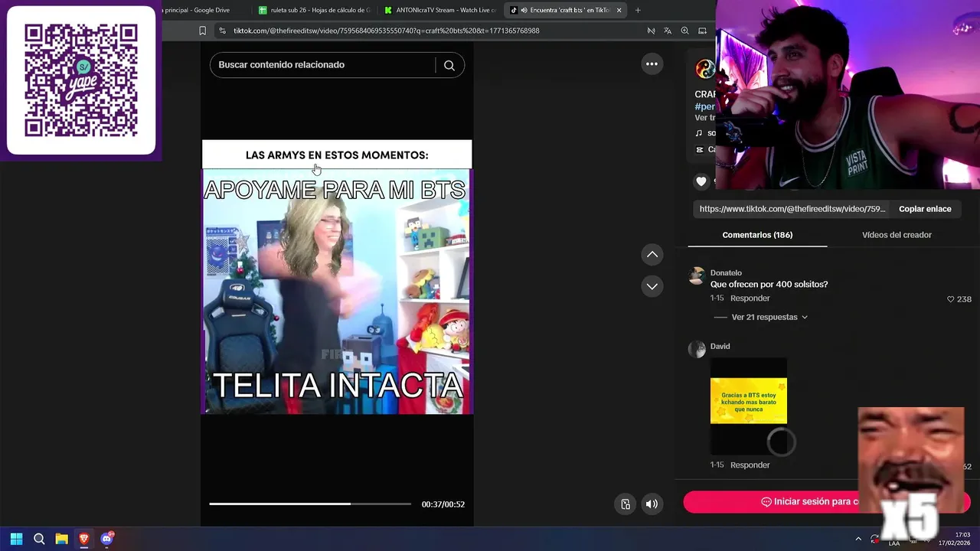Click David's profile avatar
The width and height of the screenshot is (980, 551).
(x=697, y=350)
